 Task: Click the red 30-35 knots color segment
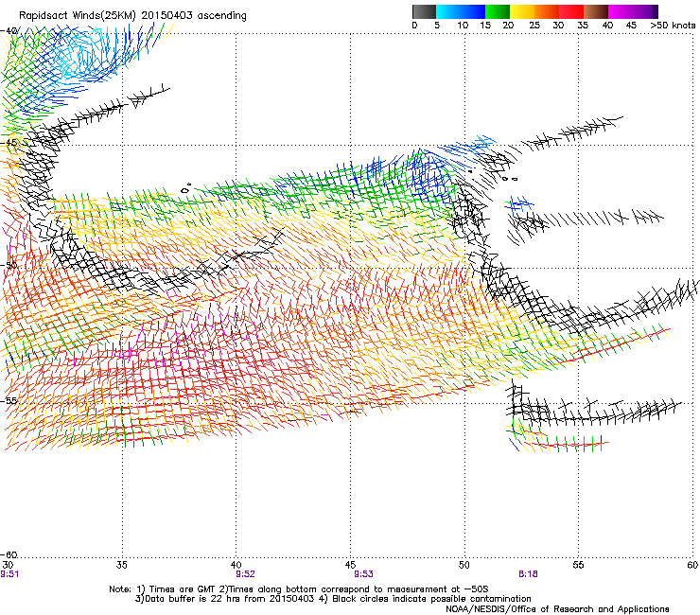[x=571, y=11]
